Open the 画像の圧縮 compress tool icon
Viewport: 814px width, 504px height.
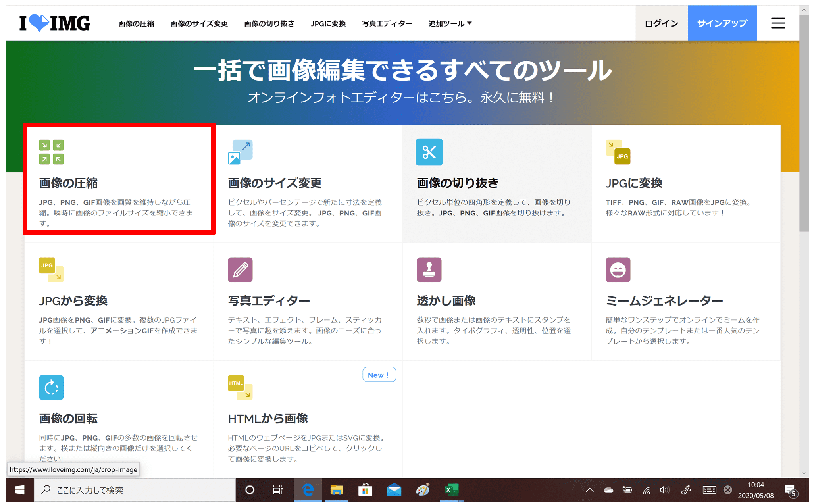[x=51, y=152]
